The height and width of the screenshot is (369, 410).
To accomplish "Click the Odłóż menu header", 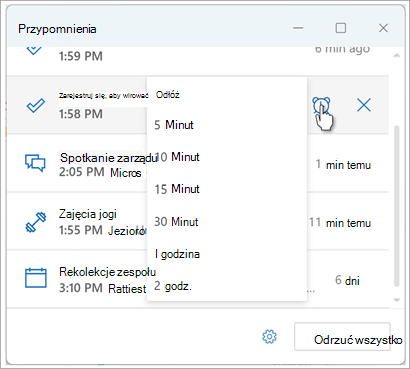I will tap(168, 95).
